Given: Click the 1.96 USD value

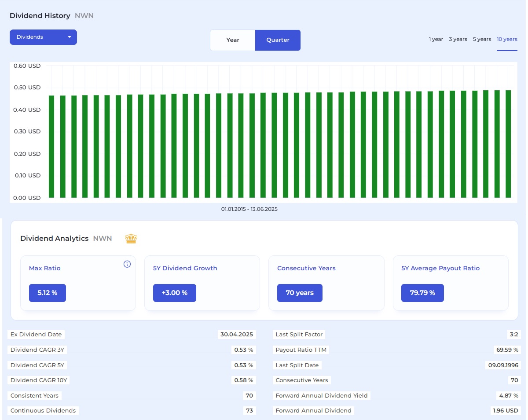Looking at the screenshot, I should 506,411.
